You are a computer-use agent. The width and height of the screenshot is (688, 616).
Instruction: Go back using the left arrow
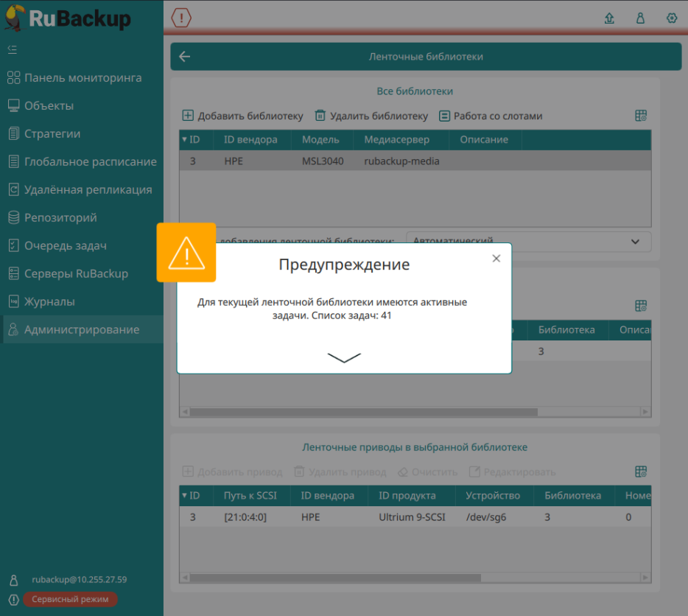[184, 57]
